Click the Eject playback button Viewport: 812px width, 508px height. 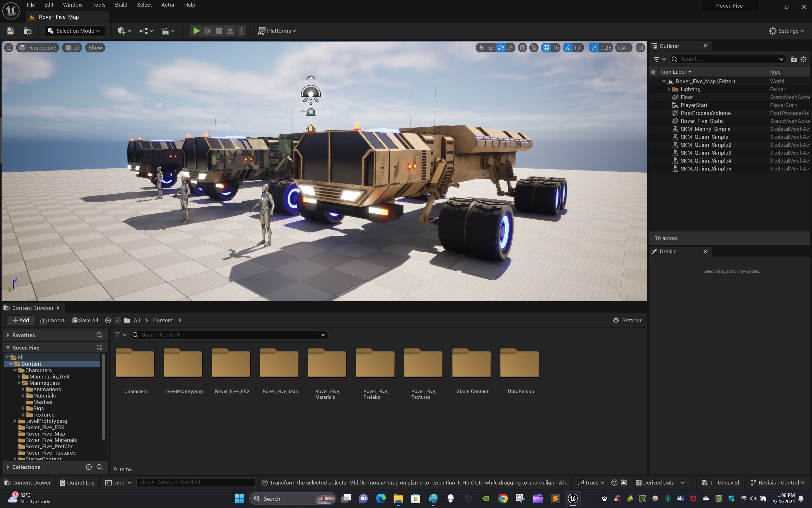point(230,31)
